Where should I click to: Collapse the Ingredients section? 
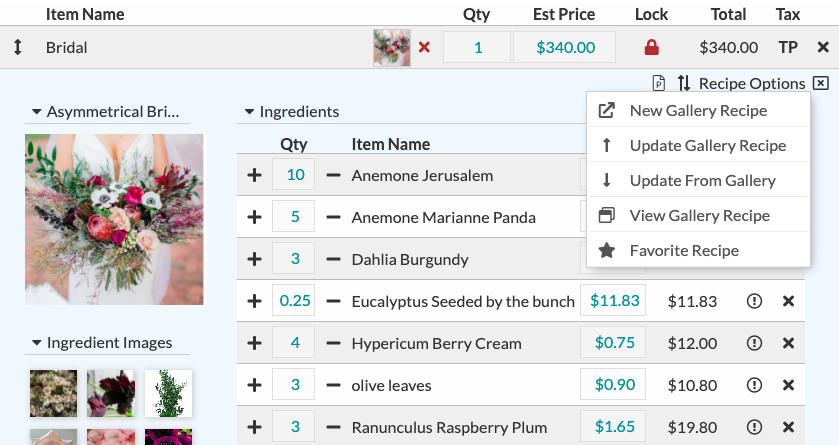point(249,112)
